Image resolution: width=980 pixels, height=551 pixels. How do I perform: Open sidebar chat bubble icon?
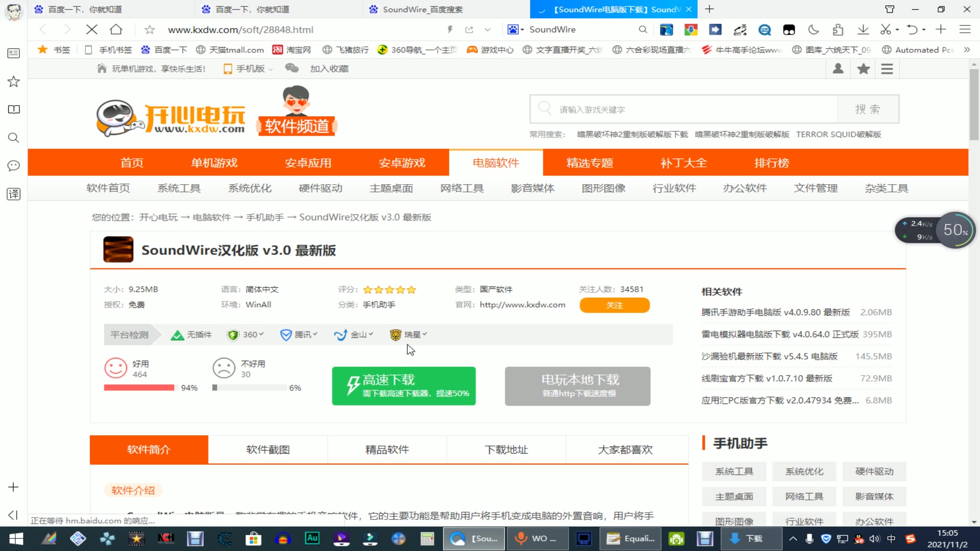tap(14, 166)
